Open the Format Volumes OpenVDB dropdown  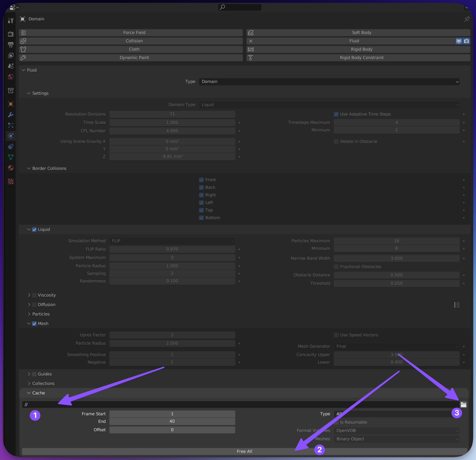(396, 430)
